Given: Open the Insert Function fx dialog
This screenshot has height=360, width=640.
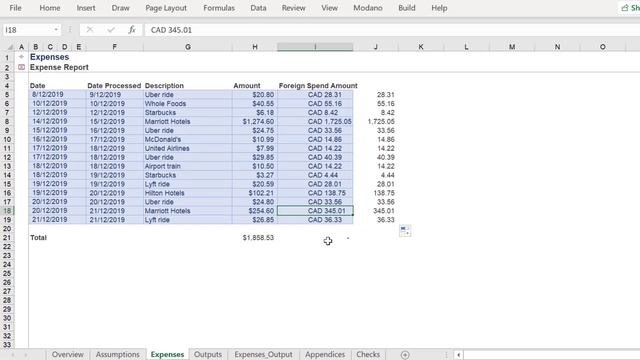Looking at the screenshot, I should point(132,30).
